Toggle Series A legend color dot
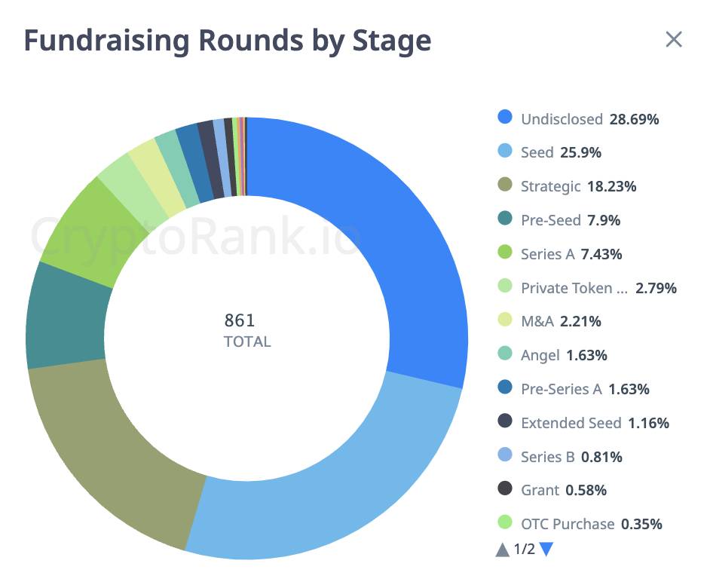This screenshot has height=588, width=710. point(506,254)
